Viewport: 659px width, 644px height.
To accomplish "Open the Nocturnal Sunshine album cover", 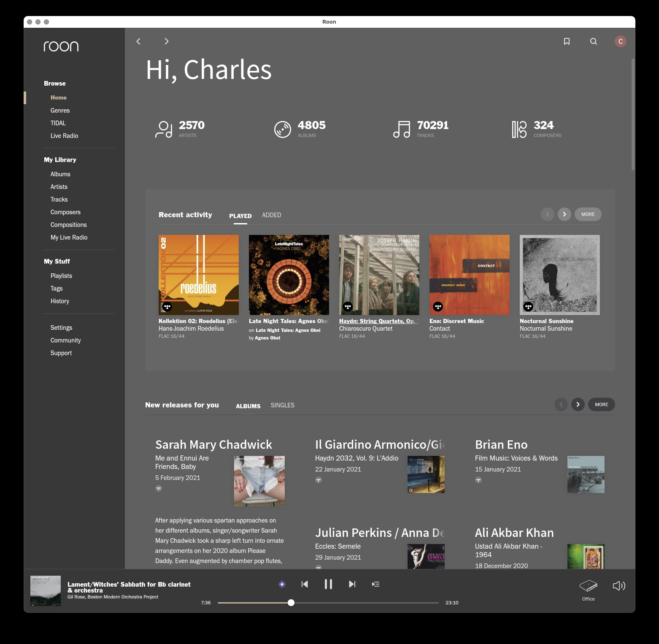I will pyautogui.click(x=560, y=275).
